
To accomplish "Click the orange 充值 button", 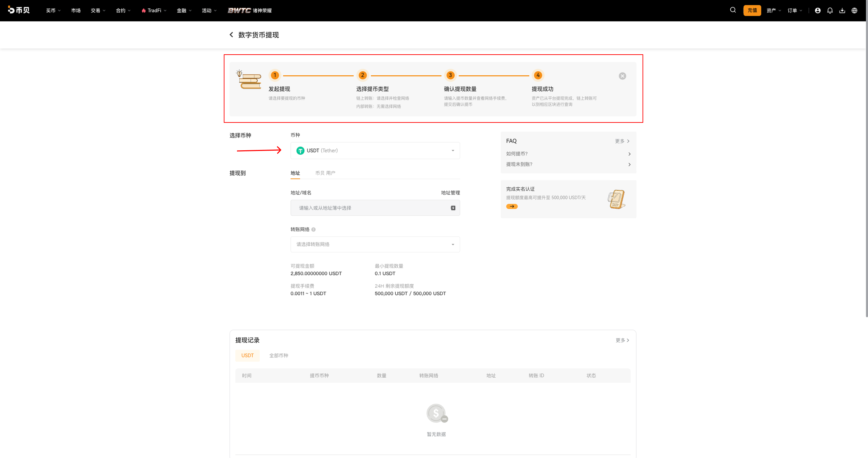I will 752,10.
